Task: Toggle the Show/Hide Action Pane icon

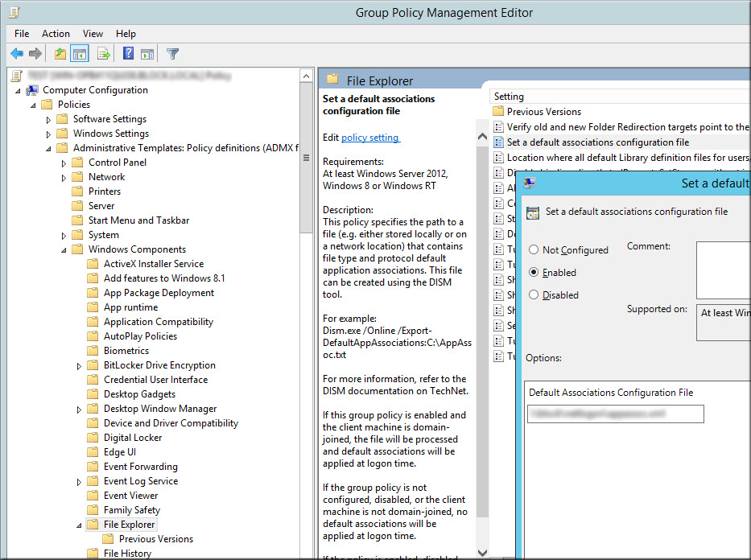Action: 147,54
